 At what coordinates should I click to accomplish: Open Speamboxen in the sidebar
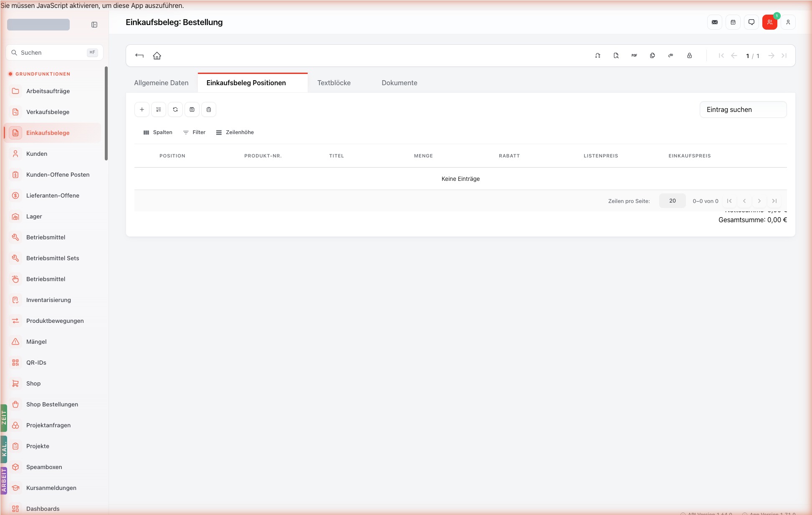[x=53, y=467]
